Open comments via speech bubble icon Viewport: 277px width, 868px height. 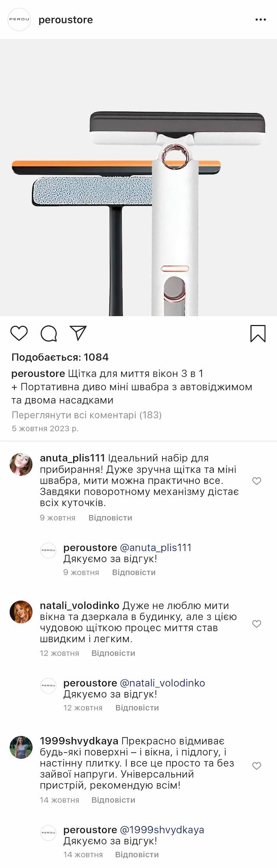(x=49, y=334)
